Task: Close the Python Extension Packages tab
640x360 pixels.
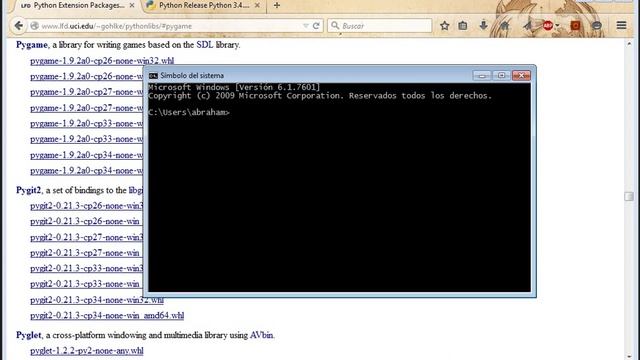Action: pos(132,5)
